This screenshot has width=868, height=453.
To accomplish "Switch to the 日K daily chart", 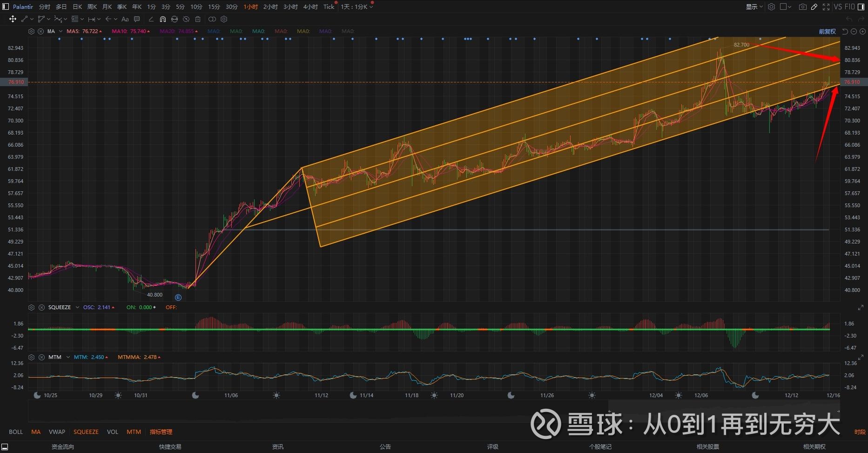I will click(77, 7).
